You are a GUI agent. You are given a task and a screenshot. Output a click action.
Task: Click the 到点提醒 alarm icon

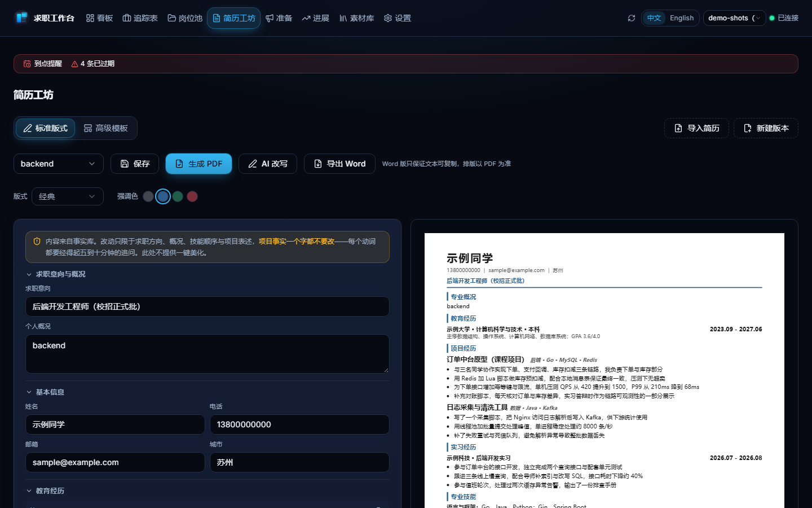(x=27, y=64)
